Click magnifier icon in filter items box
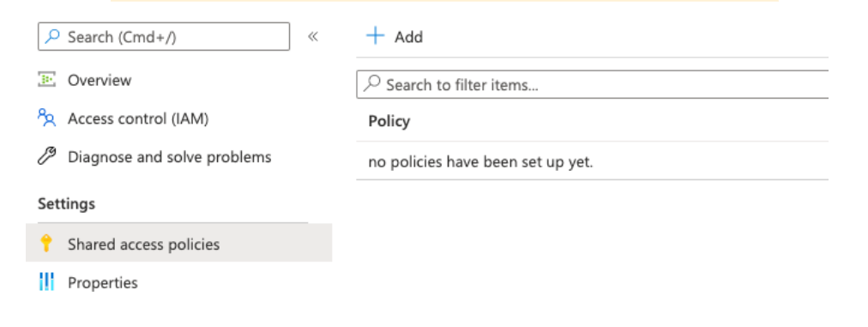 point(371,84)
